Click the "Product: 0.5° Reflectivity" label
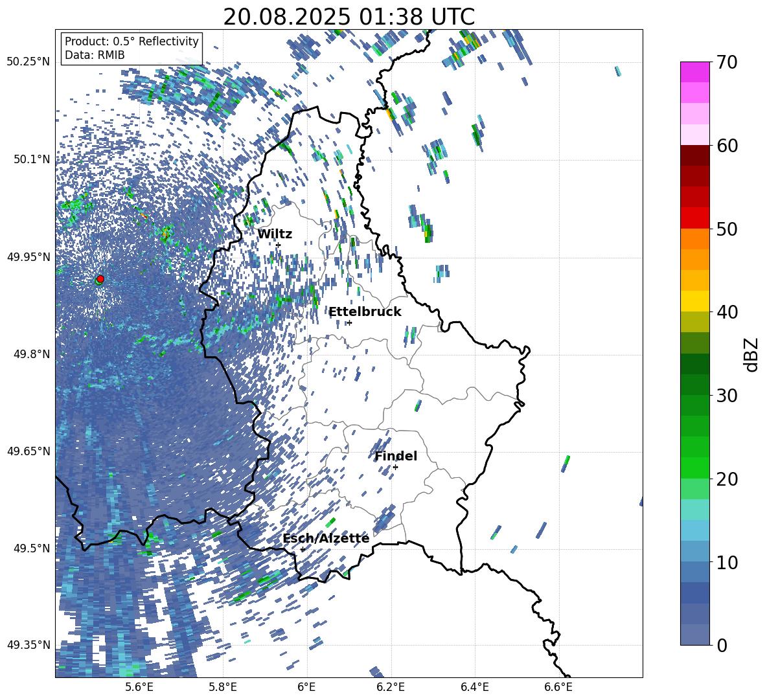Screen dimensions: 767x700 point(132,41)
